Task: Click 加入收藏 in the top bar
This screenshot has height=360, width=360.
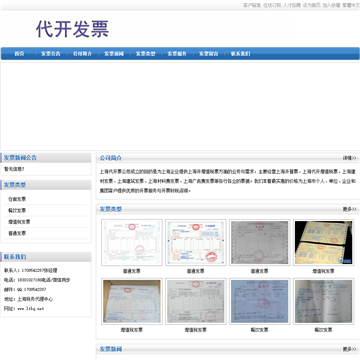Action: pyautogui.click(x=331, y=5)
